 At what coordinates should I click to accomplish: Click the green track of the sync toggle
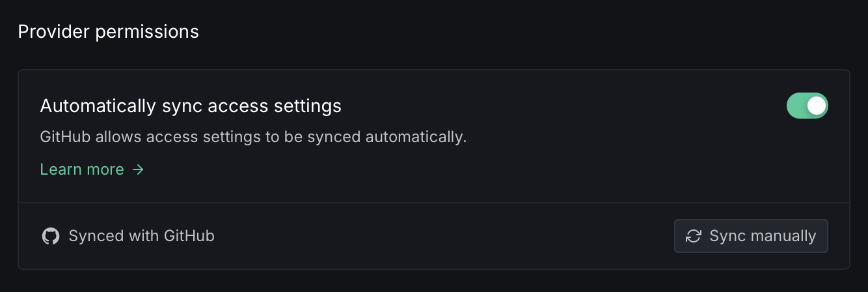(797, 106)
